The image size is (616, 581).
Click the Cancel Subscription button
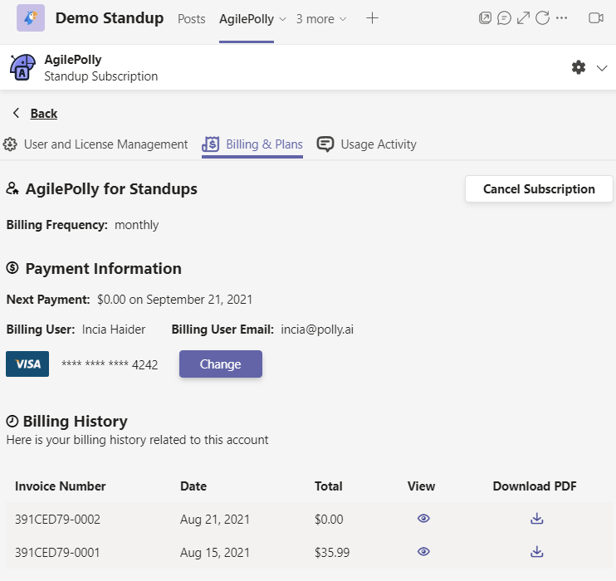coord(539,189)
